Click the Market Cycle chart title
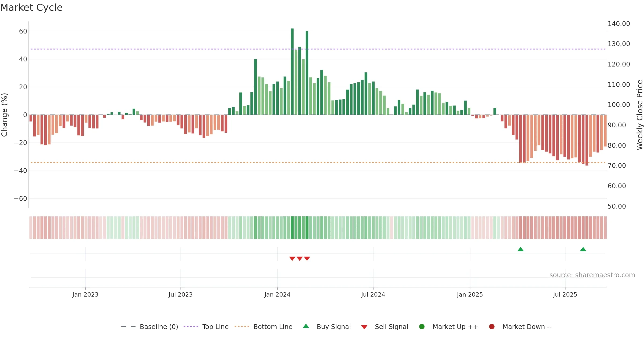644x362 pixels. 31,8
